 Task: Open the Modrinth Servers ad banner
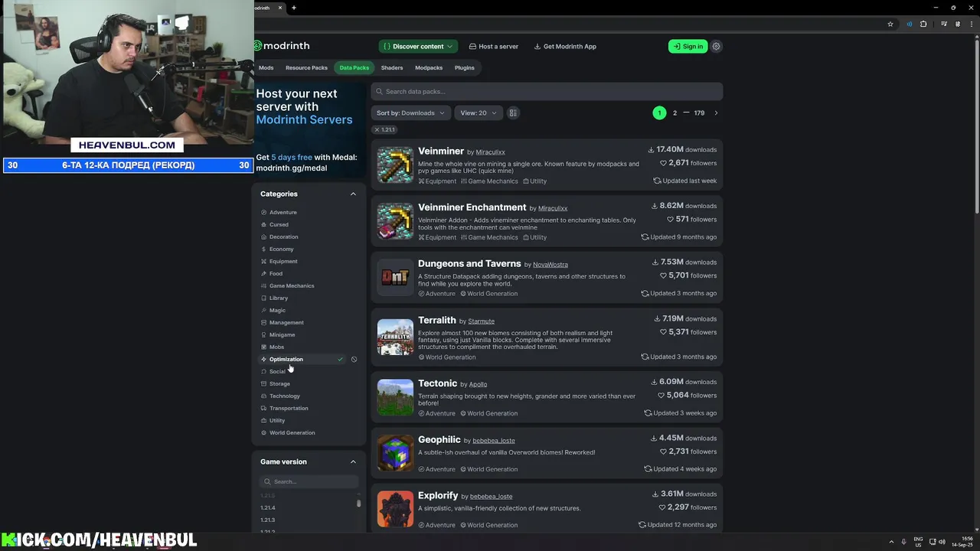[309, 130]
